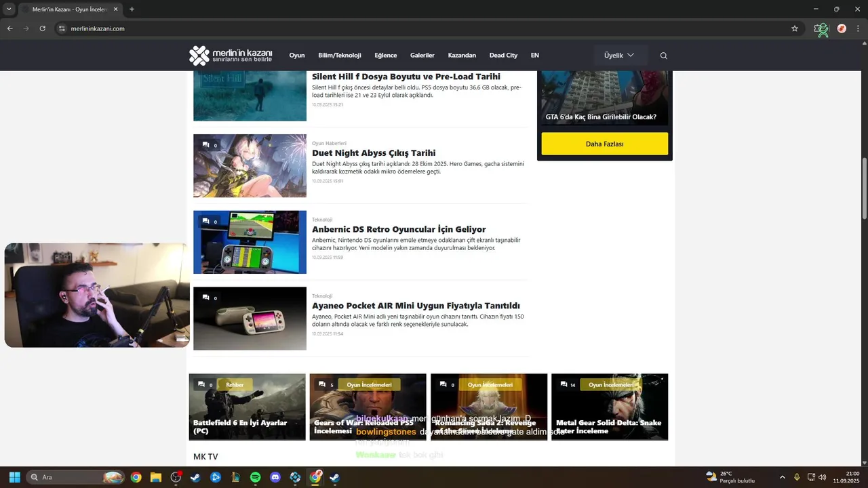Click the Anbernic DS article thumbnail
Screen dimensions: 868x488
tap(250, 242)
